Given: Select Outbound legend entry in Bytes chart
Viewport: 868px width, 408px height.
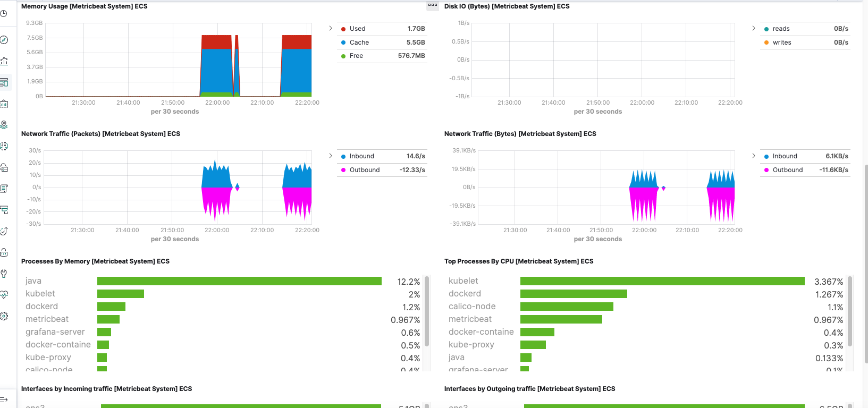Looking at the screenshot, I should 805,170.
